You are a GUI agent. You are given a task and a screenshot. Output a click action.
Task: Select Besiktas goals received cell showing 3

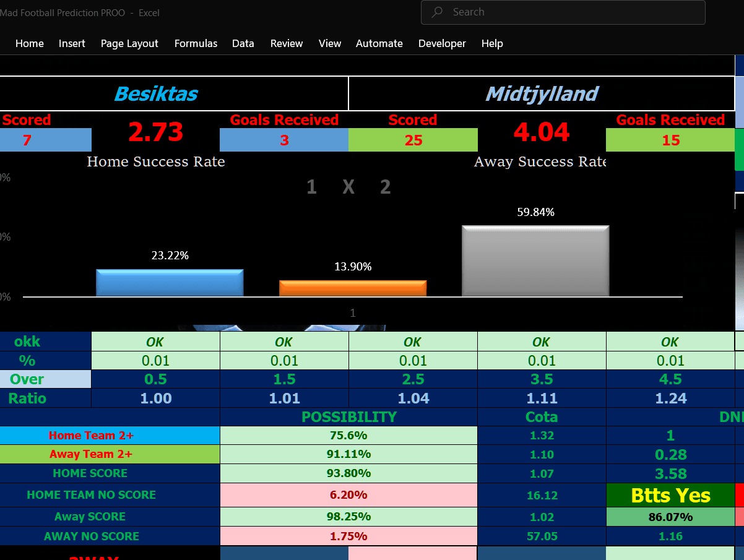pyautogui.click(x=284, y=140)
